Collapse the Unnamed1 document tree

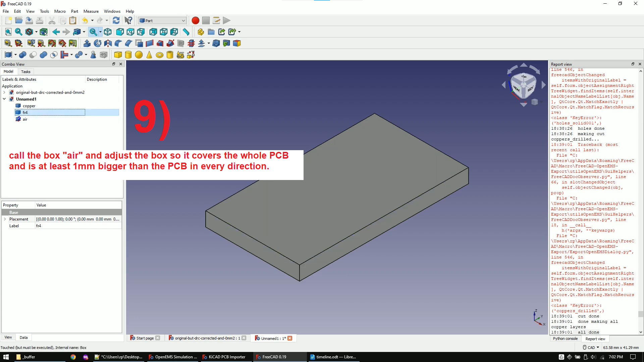(4, 99)
